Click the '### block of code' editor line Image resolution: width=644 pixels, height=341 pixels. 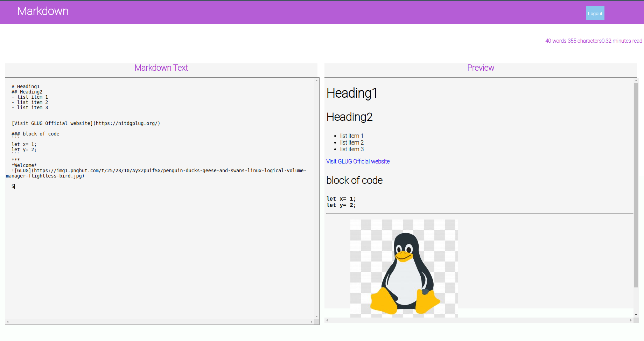(35, 134)
